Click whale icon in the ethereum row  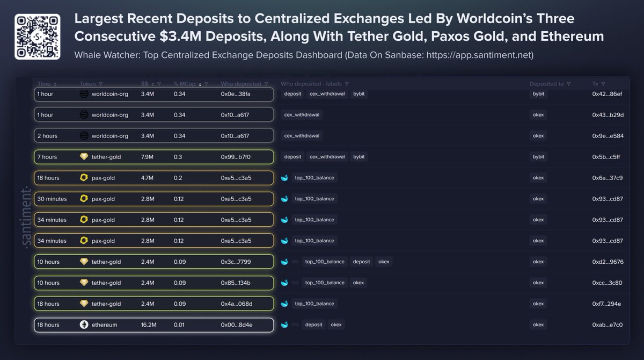point(284,325)
